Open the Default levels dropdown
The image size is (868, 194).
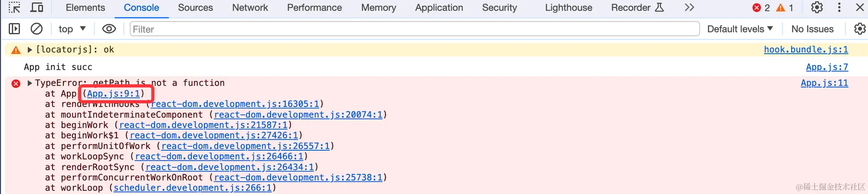740,29
